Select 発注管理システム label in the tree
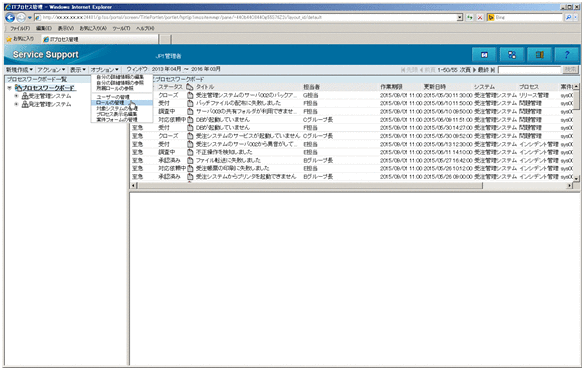Image resolution: width=585 pixels, height=371 pixels. coord(50,105)
